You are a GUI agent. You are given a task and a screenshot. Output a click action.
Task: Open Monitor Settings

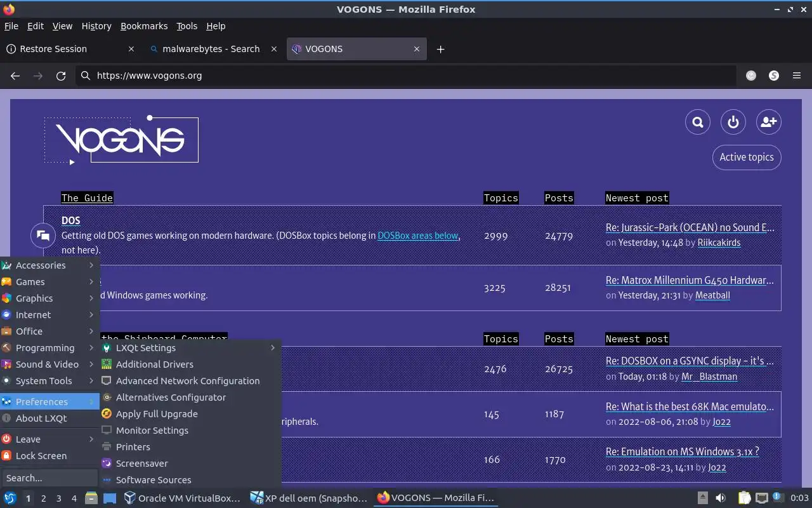point(190,431)
